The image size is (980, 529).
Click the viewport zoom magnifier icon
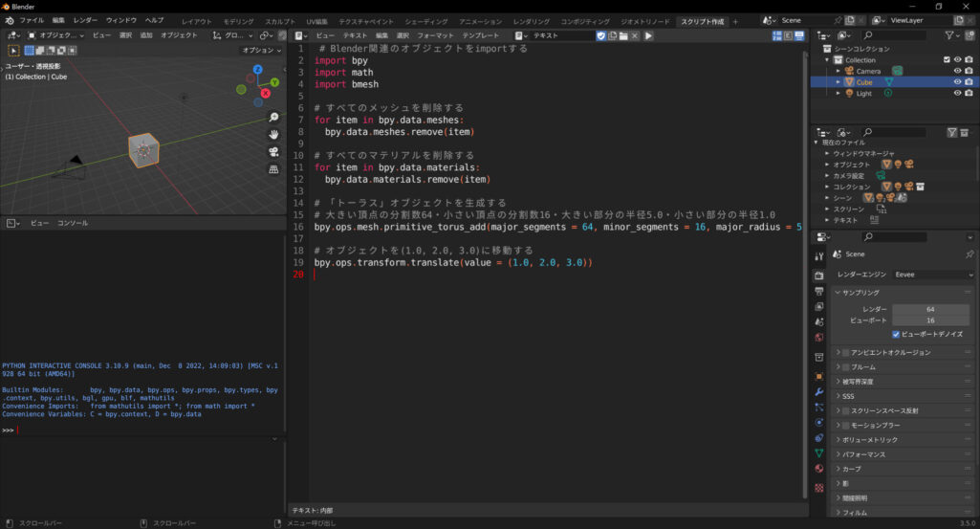[273, 117]
